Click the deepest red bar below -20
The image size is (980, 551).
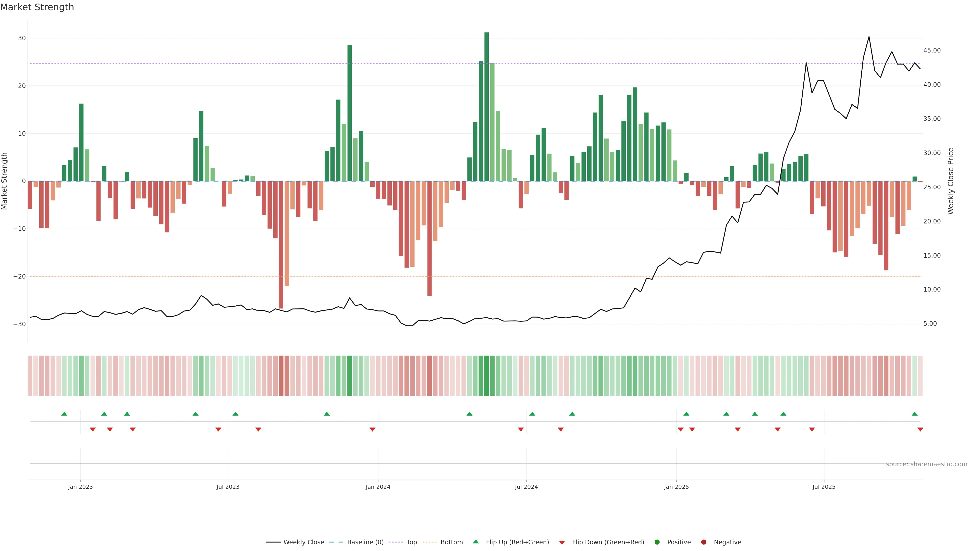click(281, 245)
